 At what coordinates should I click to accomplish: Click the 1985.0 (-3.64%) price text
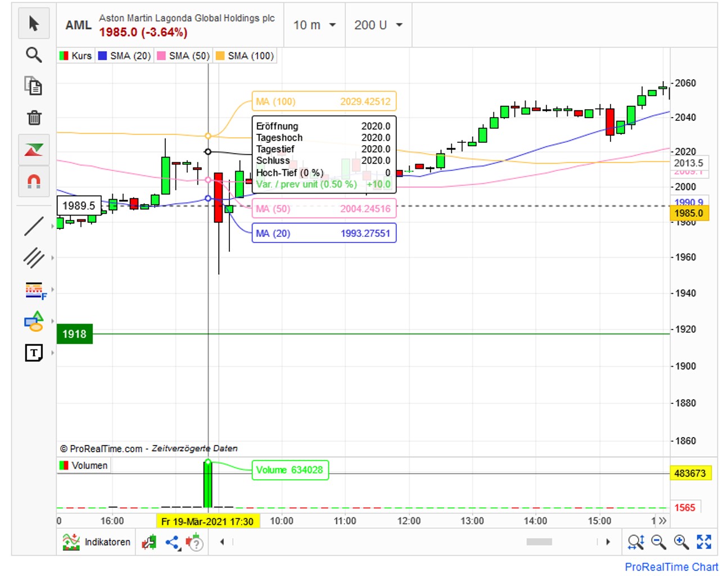[143, 33]
